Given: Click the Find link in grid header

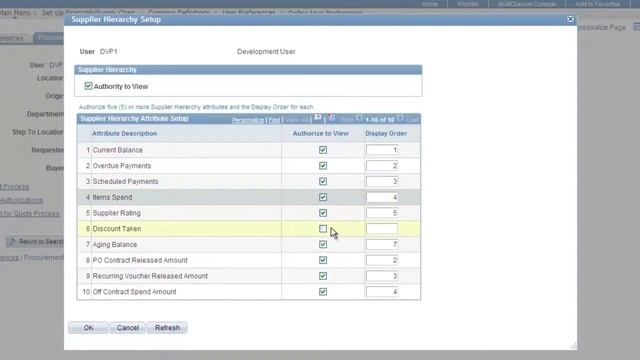Looking at the screenshot, I should click(274, 120).
